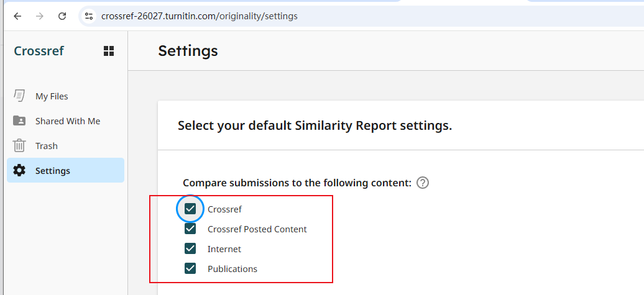Viewport: 644px width, 295px height.
Task: Click the browser forward arrow
Action: (39, 16)
